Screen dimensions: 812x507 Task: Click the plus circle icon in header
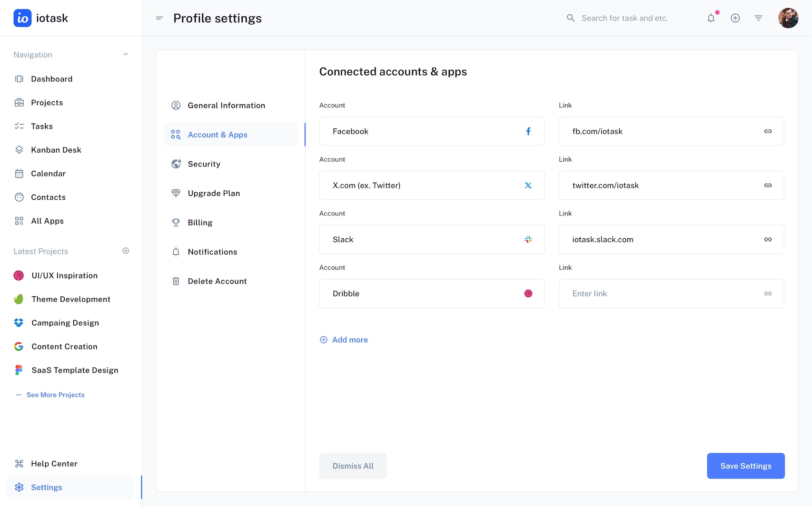[735, 18]
